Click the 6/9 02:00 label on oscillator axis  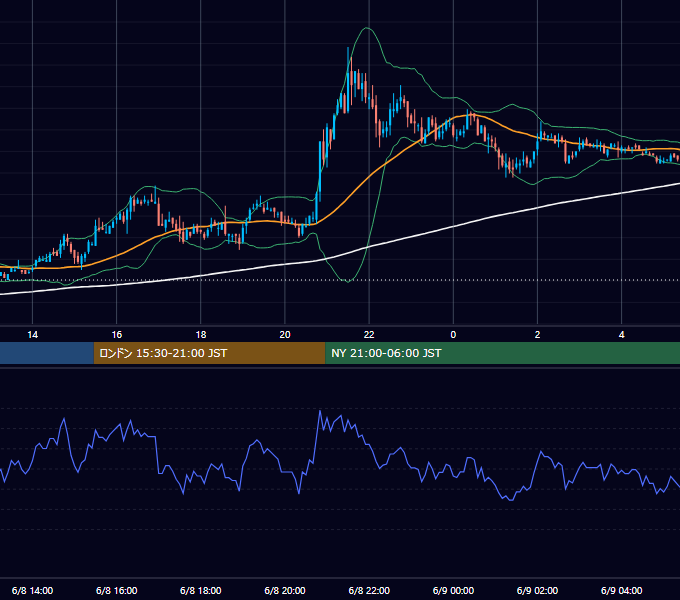[537, 590]
